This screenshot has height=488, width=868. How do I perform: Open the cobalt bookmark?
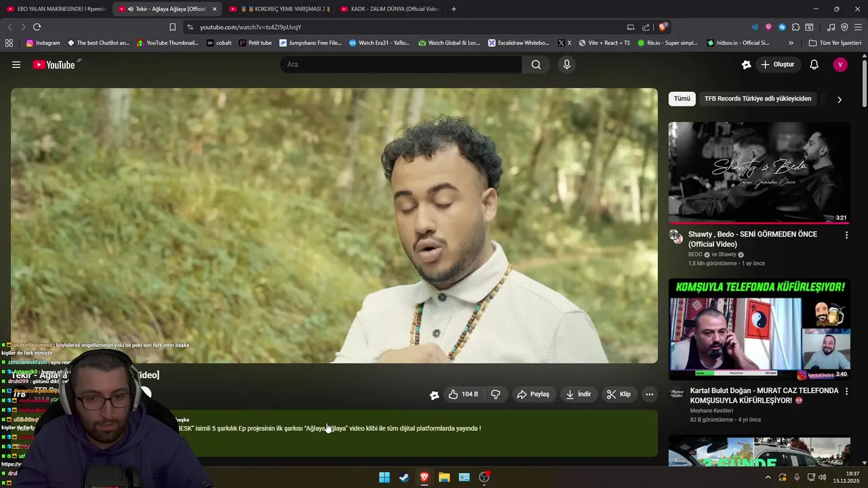(x=218, y=43)
